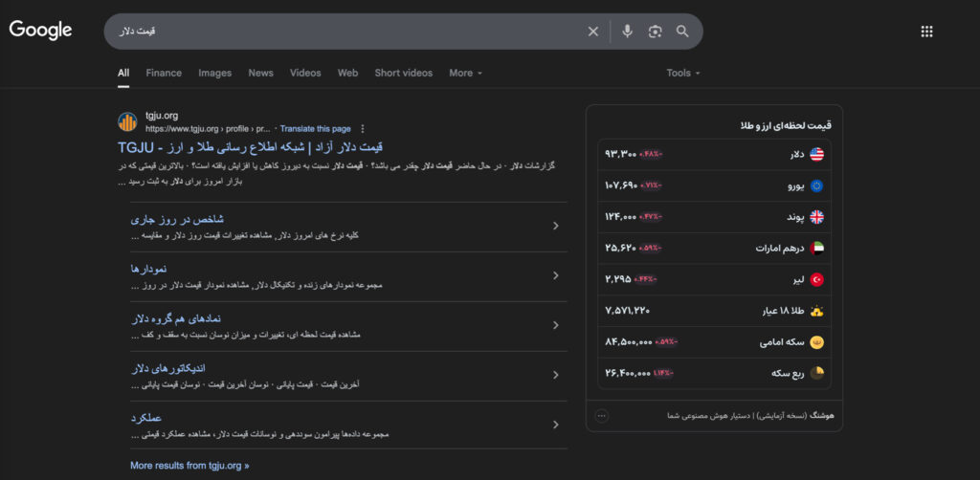The height and width of the screenshot is (480, 980).
Task: Click the euro price ۱۰۷,۶۹۰ value
Action: 620,185
